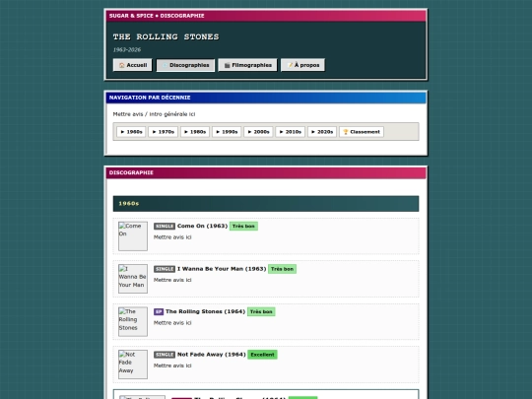Click the 1963-2026 subtitle text

(127, 50)
